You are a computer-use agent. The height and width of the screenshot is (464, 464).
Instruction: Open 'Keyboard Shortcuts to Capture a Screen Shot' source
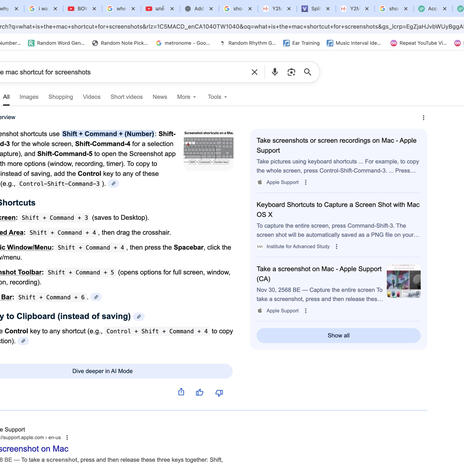[338, 210]
